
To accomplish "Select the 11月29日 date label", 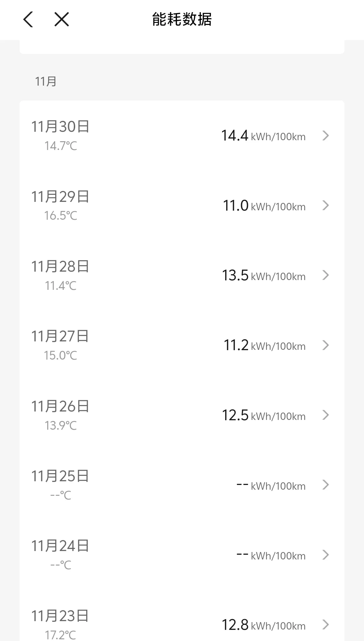I will 60,197.
